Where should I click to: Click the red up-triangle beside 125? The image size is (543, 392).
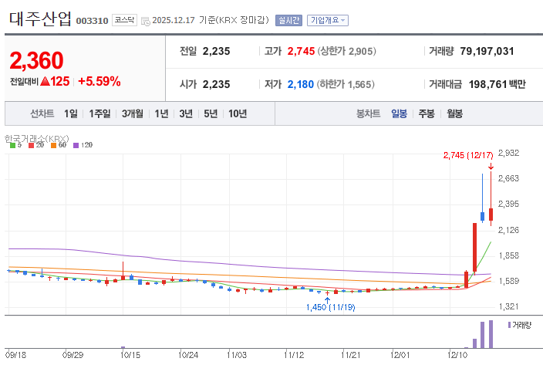46,82
